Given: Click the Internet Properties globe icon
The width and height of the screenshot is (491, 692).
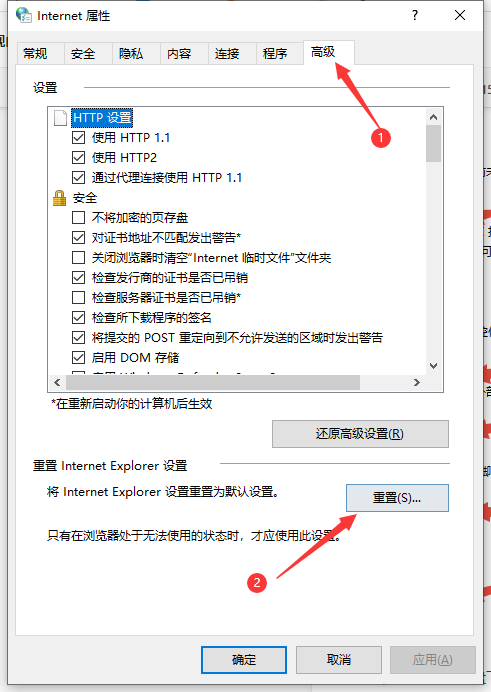Looking at the screenshot, I should tap(24, 15).
